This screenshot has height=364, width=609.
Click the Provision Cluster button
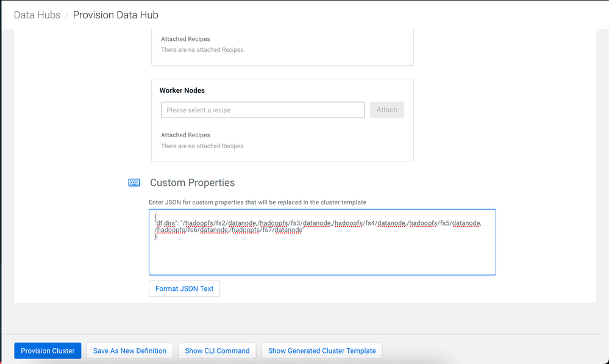tap(48, 351)
